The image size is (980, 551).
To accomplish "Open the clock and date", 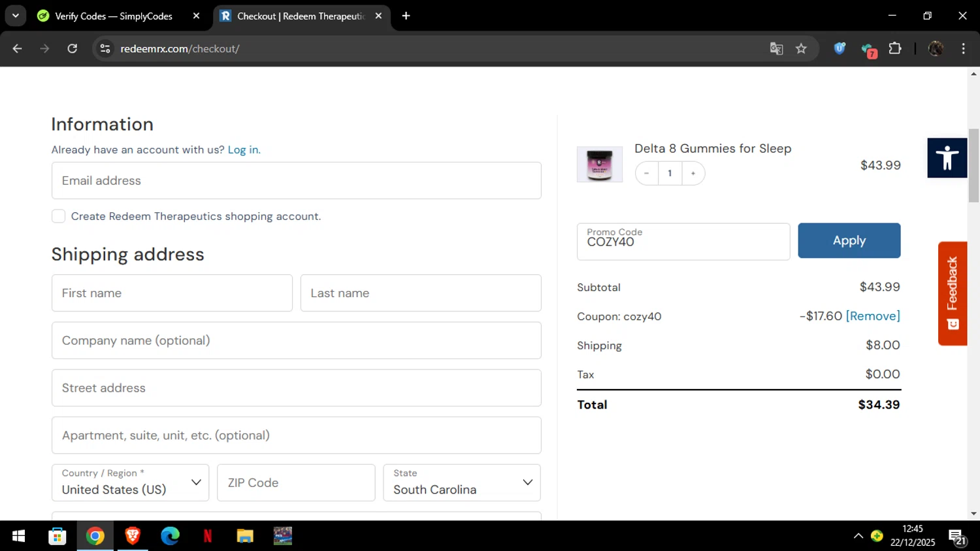I will pyautogui.click(x=913, y=535).
